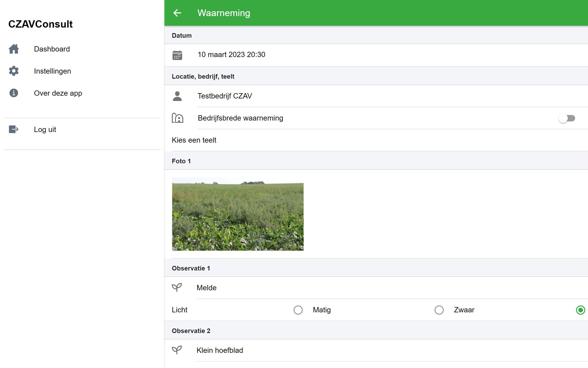
Task: Click the Matig label text
Action: click(322, 310)
